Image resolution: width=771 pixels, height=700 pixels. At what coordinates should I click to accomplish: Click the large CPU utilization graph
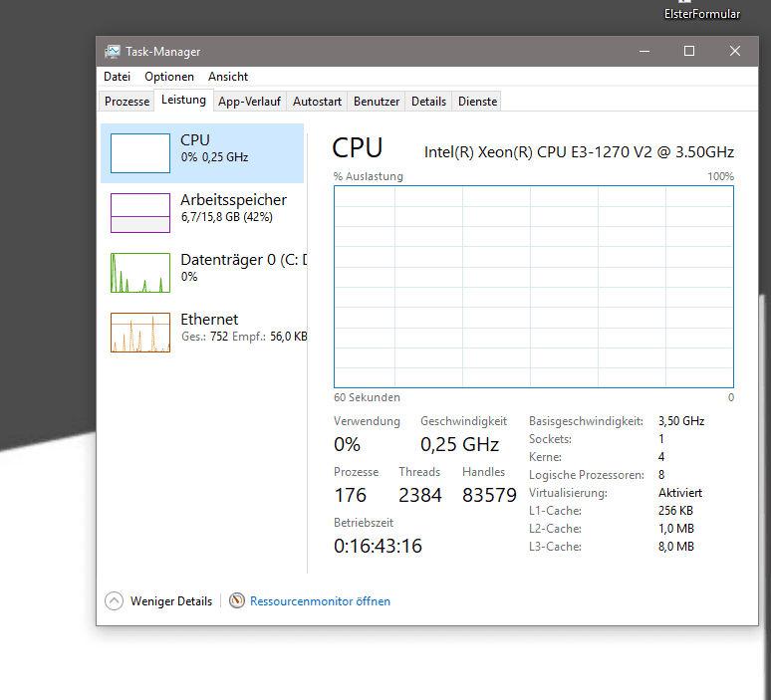click(x=534, y=287)
